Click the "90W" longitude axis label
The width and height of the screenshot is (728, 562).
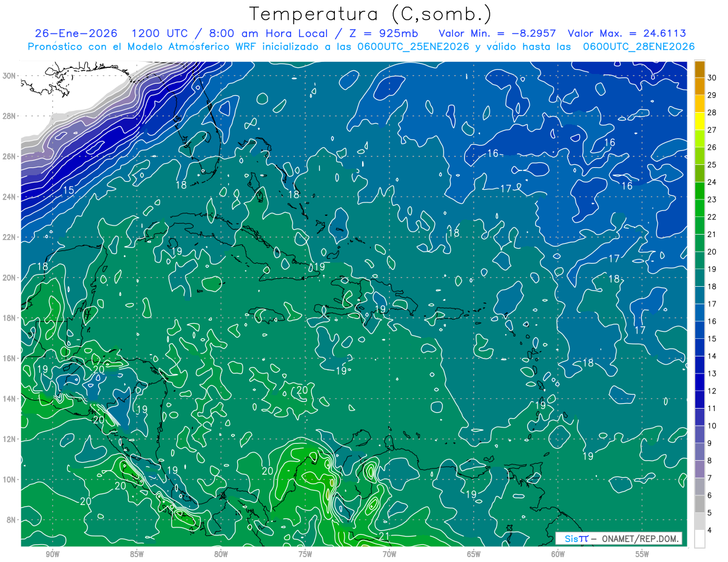52,555
